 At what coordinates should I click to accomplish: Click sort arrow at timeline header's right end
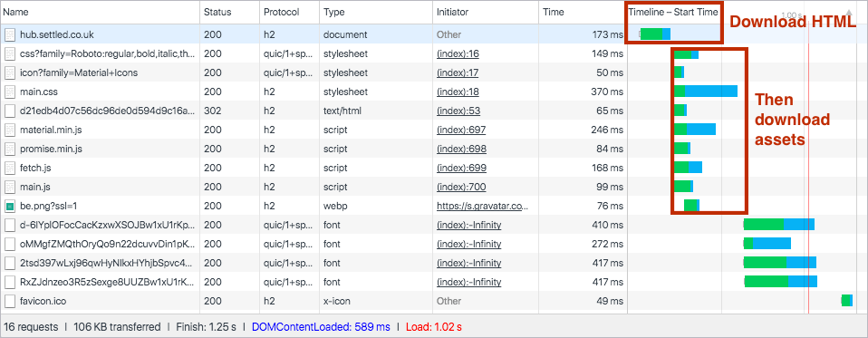849,12
